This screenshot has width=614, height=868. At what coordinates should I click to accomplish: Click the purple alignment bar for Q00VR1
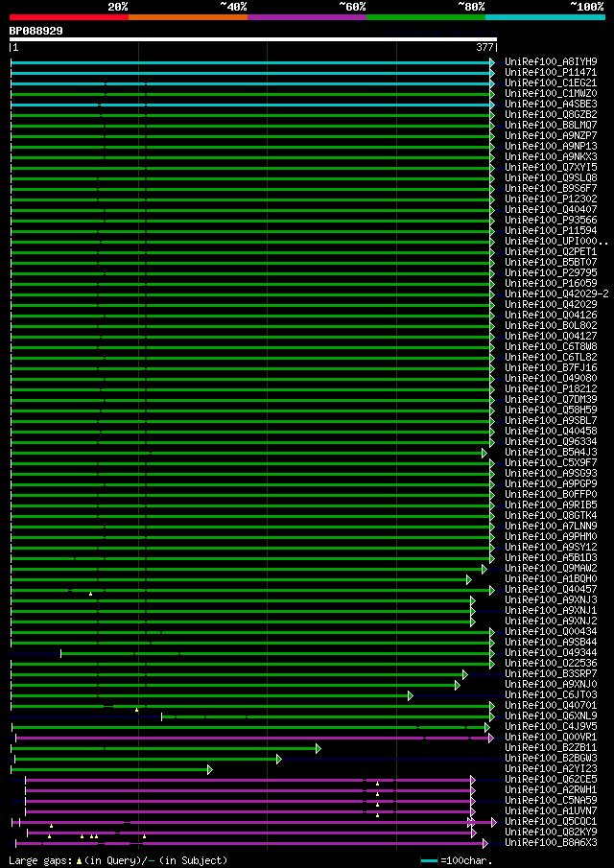pos(252,738)
